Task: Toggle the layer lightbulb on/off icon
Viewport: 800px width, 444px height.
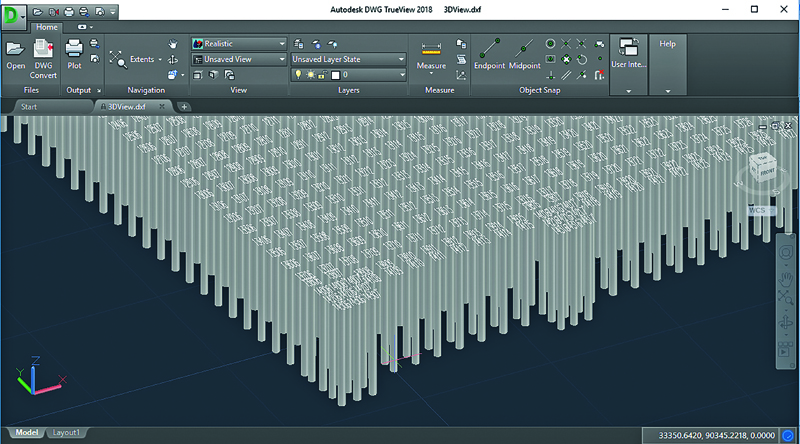Action: coord(297,75)
